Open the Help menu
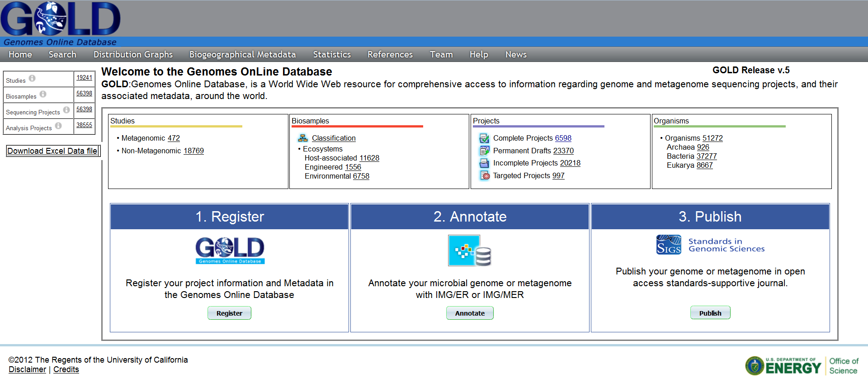This screenshot has width=868, height=378. click(x=479, y=54)
